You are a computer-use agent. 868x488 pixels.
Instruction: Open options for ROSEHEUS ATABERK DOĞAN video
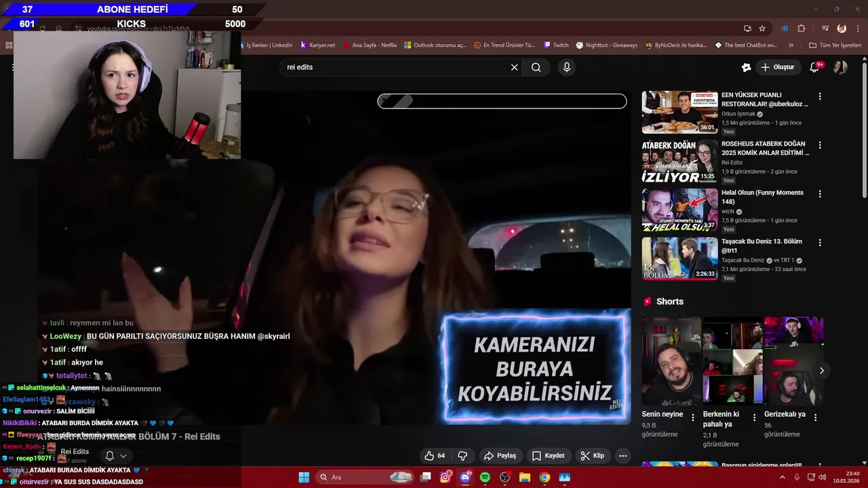point(820,145)
